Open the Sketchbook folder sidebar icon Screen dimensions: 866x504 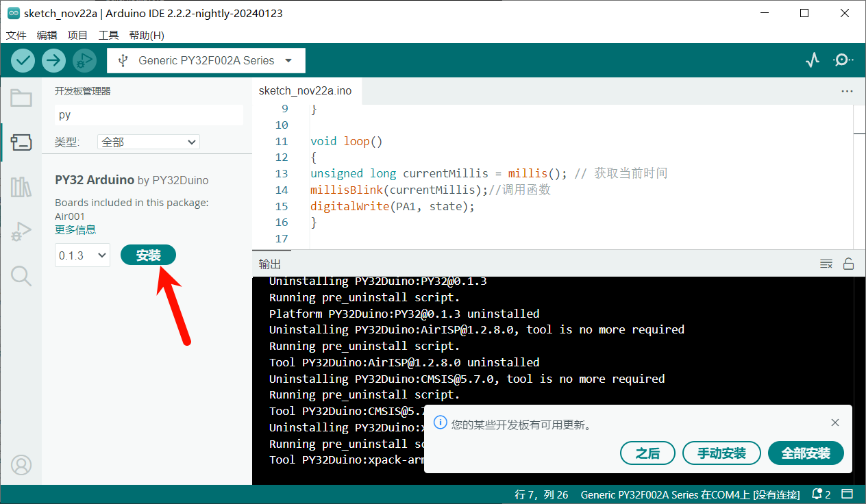tap(21, 98)
